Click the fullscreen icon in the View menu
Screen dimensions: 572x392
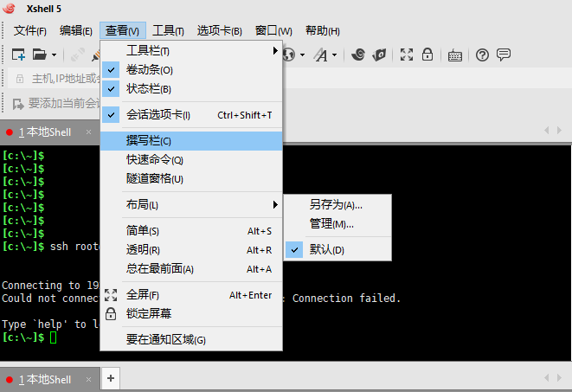pos(111,295)
